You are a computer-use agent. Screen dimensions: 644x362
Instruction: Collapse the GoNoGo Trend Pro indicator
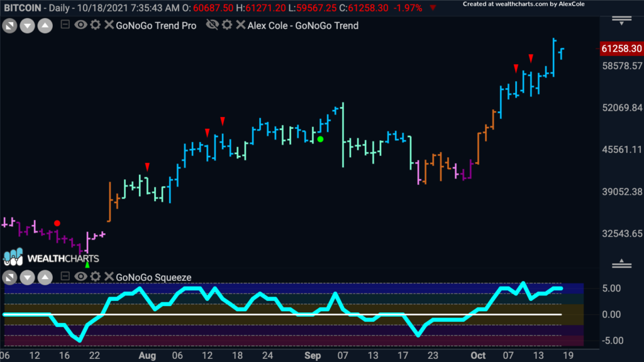[65, 25]
